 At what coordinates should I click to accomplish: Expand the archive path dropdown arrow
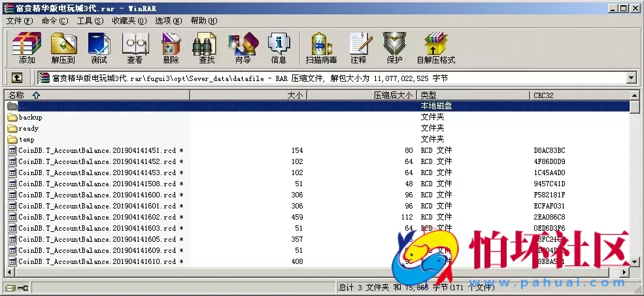click(x=632, y=78)
